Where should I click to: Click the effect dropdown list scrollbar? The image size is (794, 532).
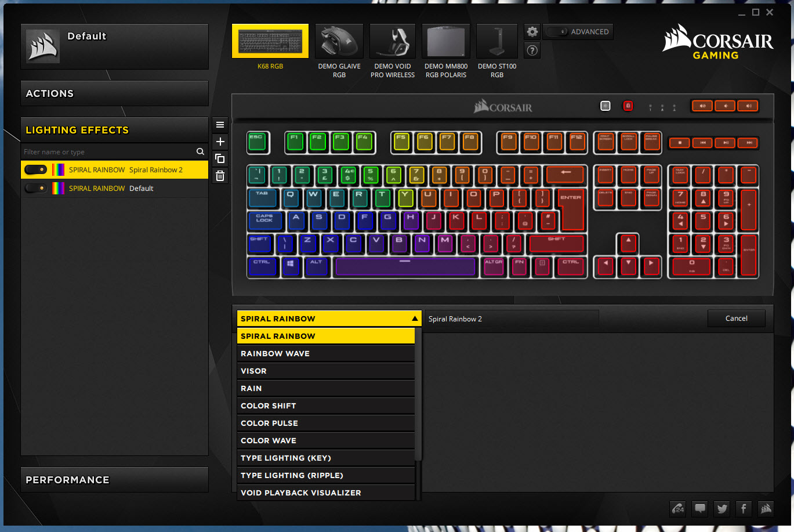tap(418, 395)
